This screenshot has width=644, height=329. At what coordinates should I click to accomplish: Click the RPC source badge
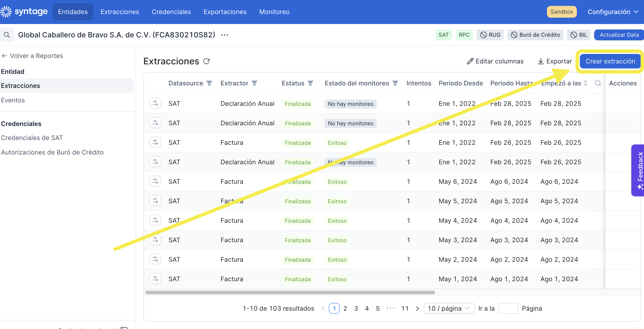coord(464,35)
